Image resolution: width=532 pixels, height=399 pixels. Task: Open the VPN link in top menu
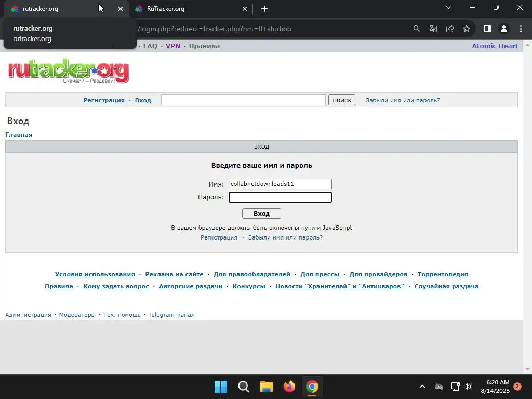click(x=173, y=46)
